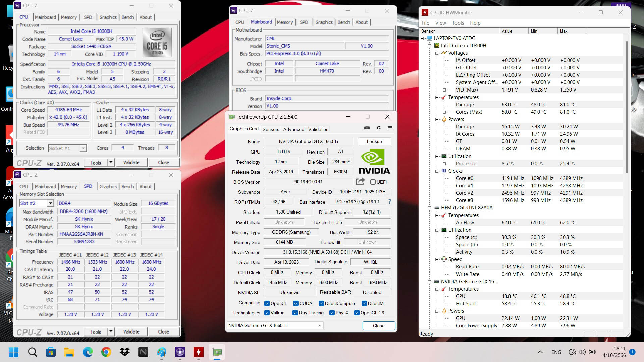
Task: Collapse the Voltages node in HWMonitor
Action: [437, 53]
